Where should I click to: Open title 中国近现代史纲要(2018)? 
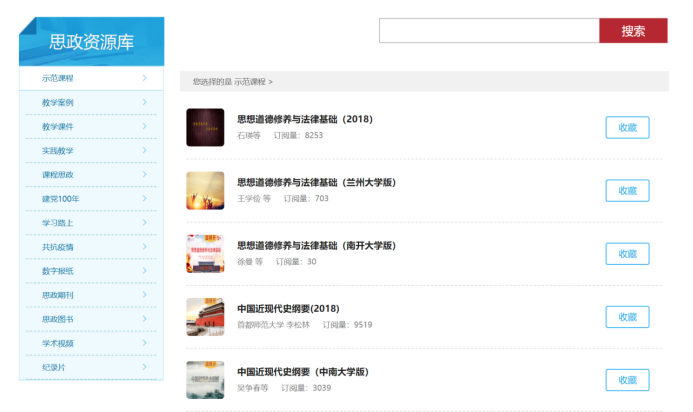(x=288, y=309)
